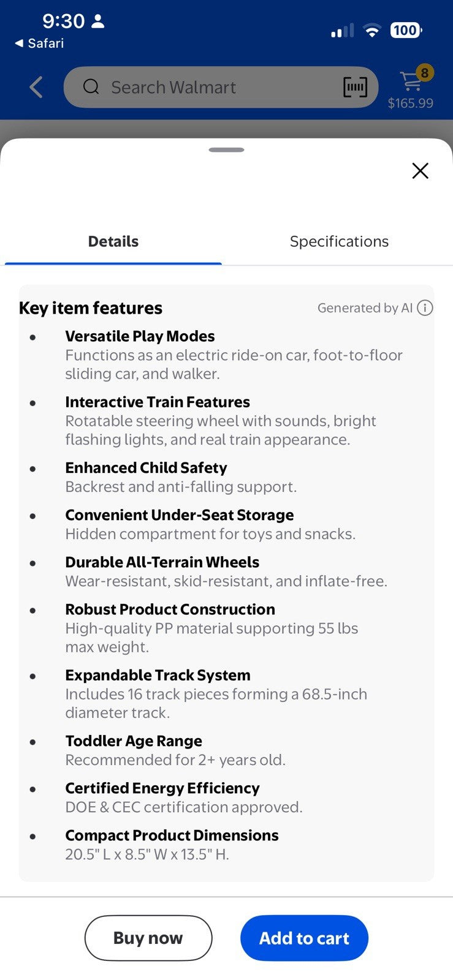Close the details sheet with X

[x=420, y=170]
